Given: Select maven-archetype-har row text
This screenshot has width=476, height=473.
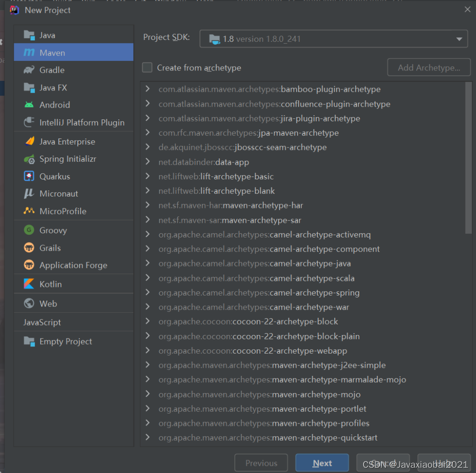Looking at the screenshot, I should tap(231, 206).
